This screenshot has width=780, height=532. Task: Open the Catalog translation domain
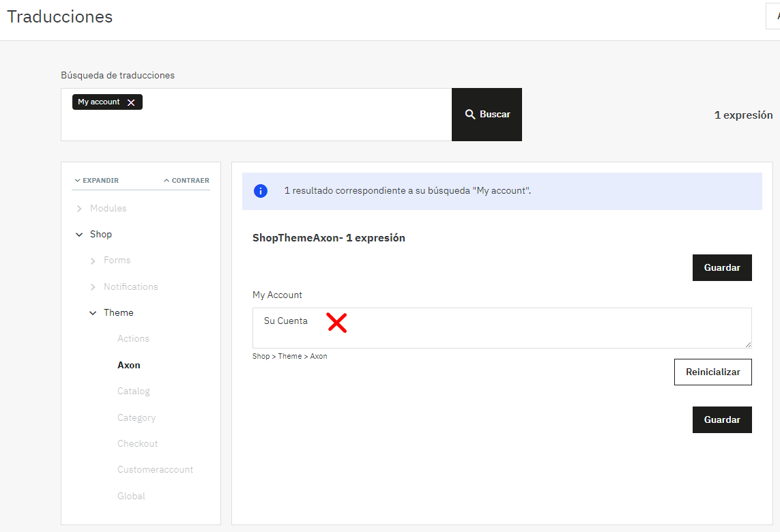click(x=134, y=391)
